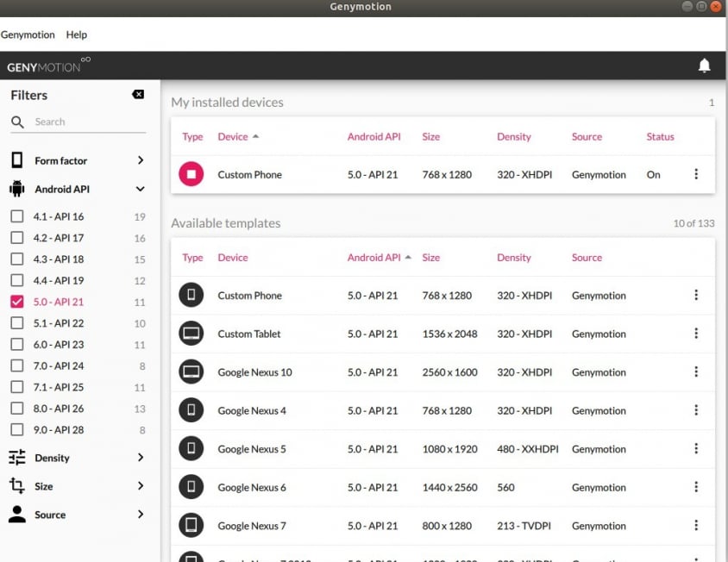
Task: Check the 8.0 - API 26 filter
Action: coord(17,409)
